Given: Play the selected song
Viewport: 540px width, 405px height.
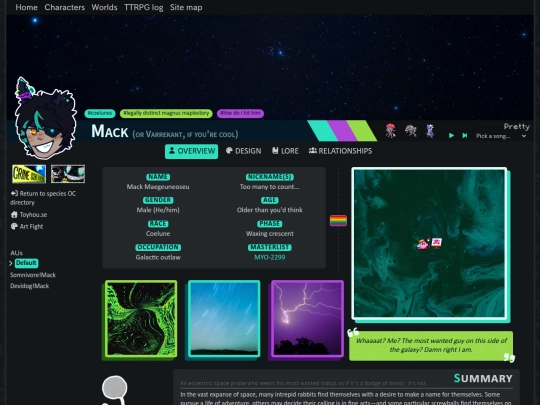Looking at the screenshot, I should point(451,136).
